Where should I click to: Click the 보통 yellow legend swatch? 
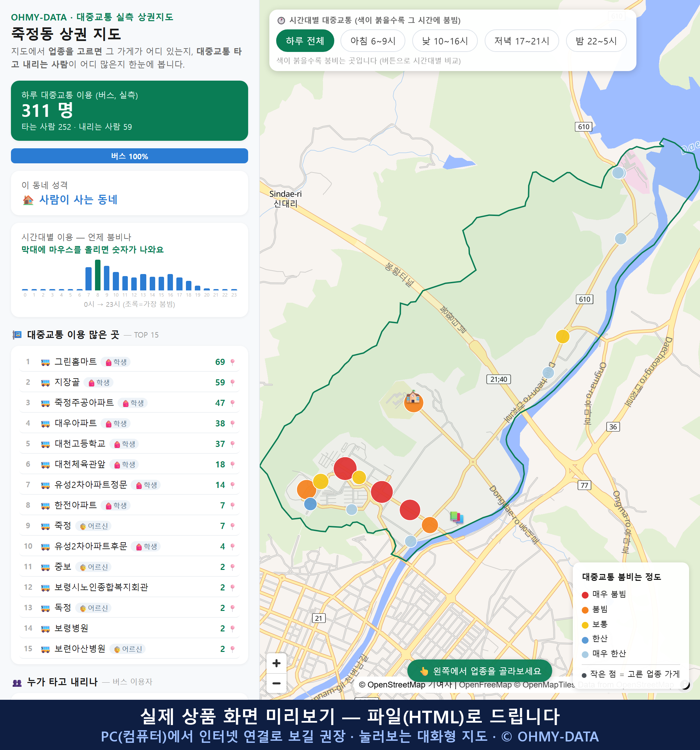585,625
